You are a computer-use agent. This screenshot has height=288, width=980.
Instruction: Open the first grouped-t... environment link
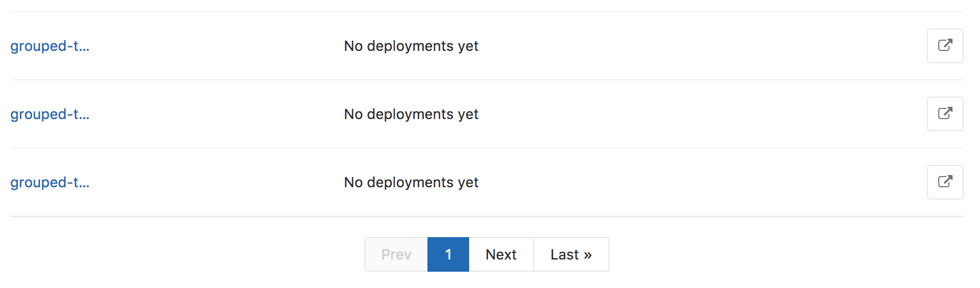[x=50, y=46]
